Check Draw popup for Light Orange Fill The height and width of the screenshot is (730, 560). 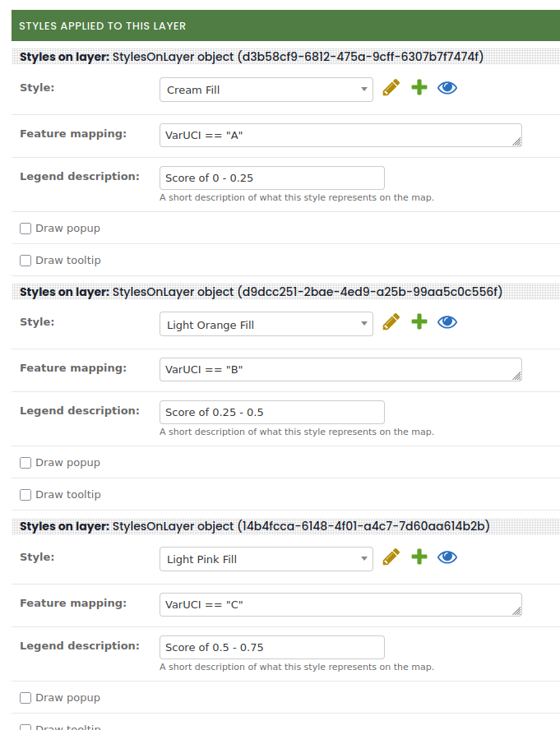pos(25,463)
